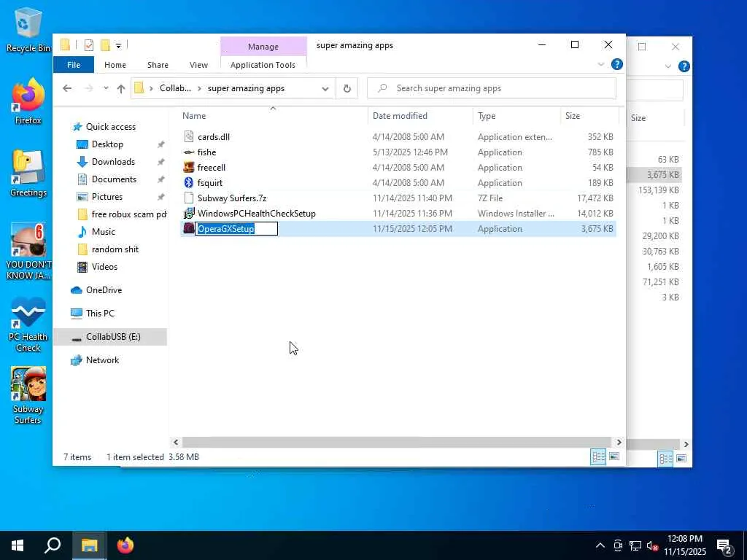
Task: Open the Windows Start menu
Action: [x=18, y=545]
